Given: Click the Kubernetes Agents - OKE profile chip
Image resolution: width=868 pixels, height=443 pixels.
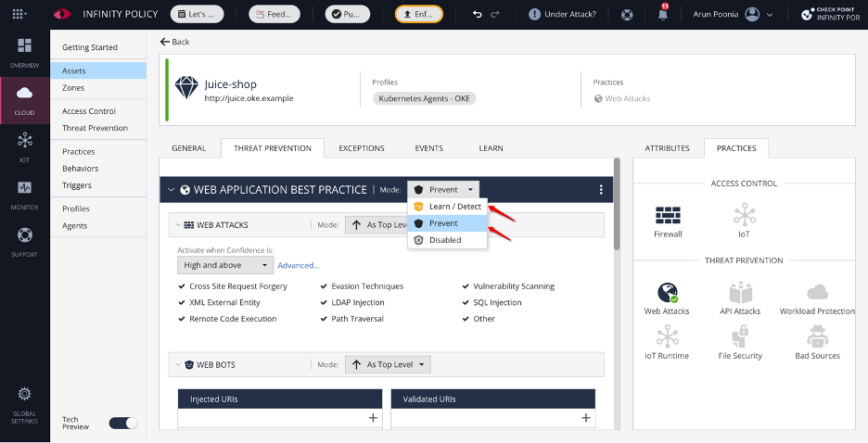Looking at the screenshot, I should (x=425, y=98).
